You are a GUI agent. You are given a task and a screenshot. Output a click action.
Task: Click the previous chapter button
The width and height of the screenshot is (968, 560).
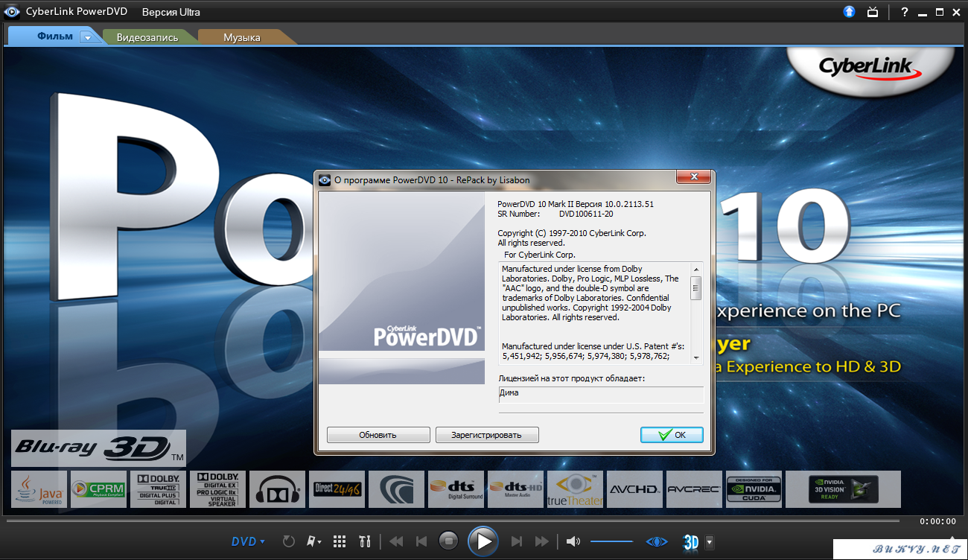pos(421,541)
